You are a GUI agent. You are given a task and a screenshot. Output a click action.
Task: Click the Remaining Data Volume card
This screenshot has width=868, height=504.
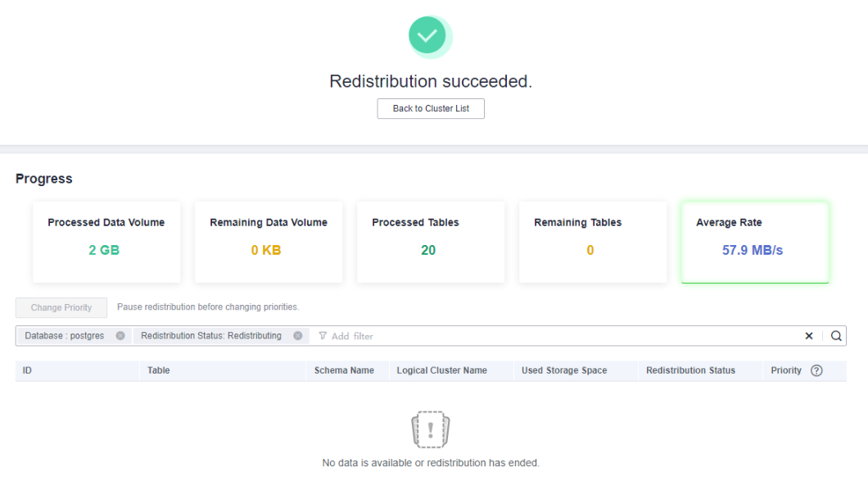tap(269, 242)
